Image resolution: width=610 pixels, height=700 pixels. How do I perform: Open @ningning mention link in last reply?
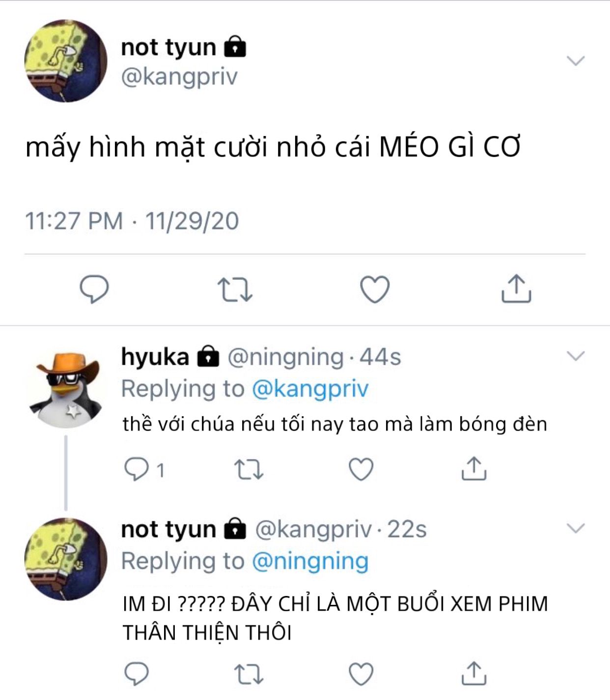point(310,561)
